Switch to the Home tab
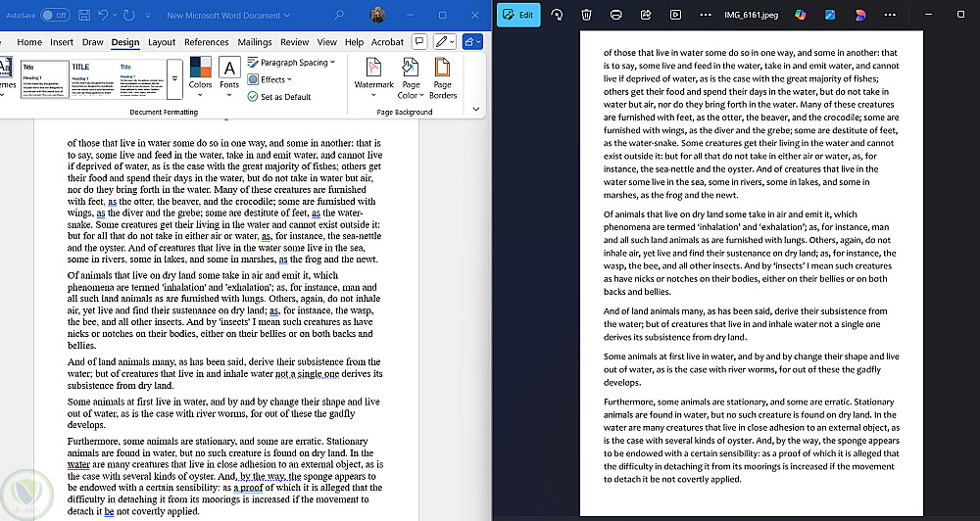Screen dimensions: 980x521 (x=29, y=42)
